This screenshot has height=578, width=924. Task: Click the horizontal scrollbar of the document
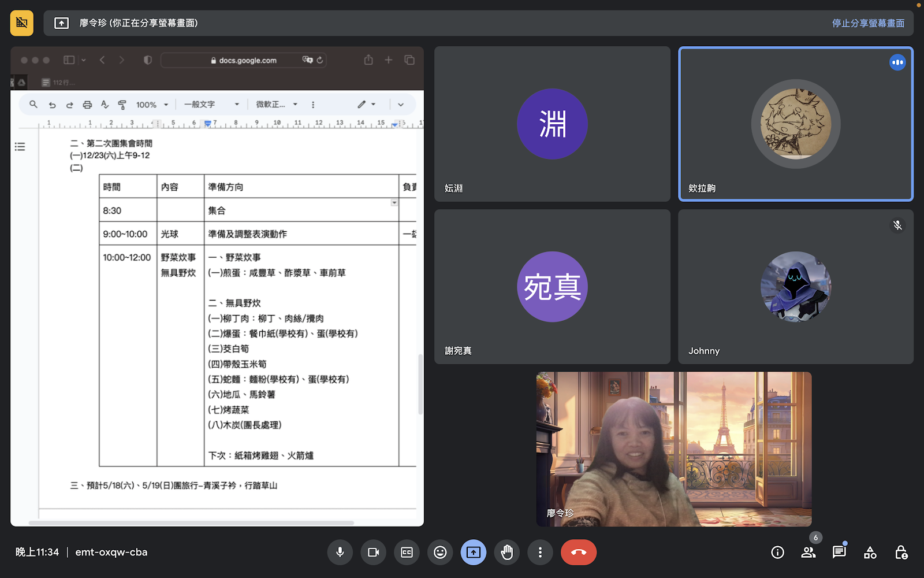coord(191,523)
